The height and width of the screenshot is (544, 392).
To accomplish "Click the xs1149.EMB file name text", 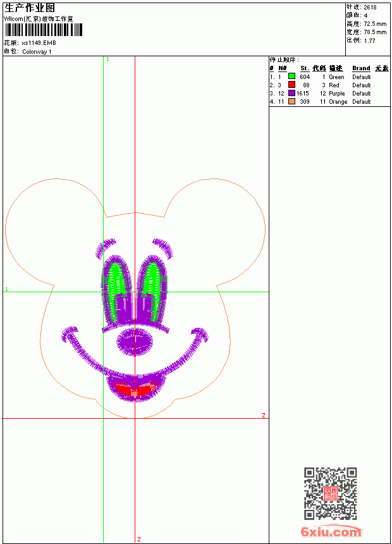I will click(x=39, y=43).
